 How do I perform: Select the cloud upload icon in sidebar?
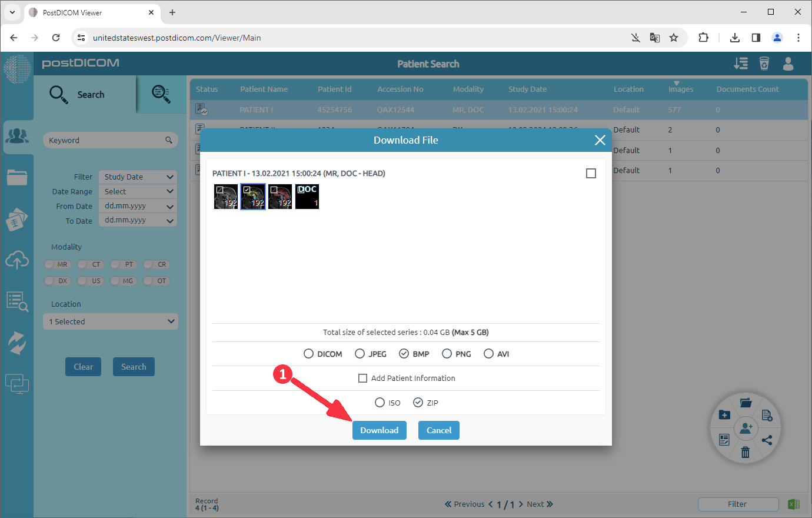point(18,260)
